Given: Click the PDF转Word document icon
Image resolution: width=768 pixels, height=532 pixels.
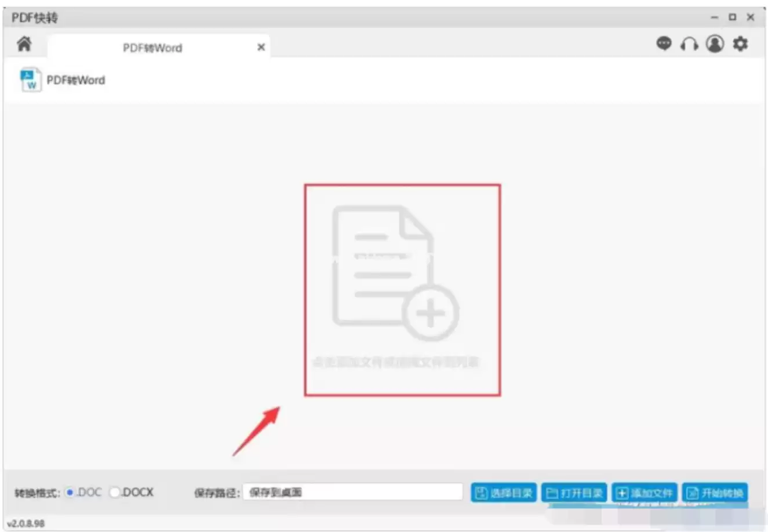Looking at the screenshot, I should pos(30,80).
